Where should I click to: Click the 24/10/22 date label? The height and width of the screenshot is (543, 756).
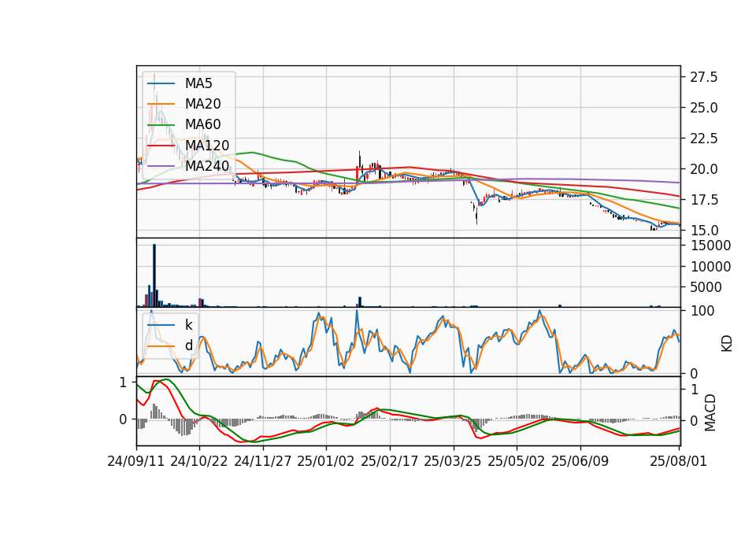199,462
